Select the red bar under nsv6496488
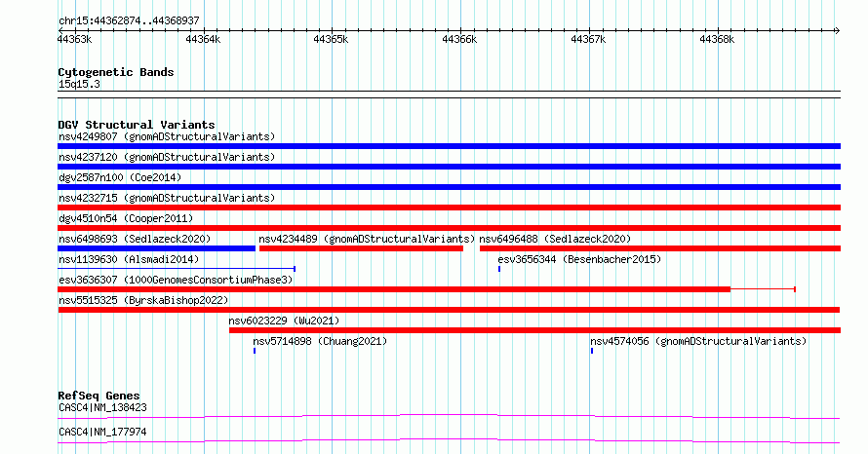This screenshot has width=868, height=454. tap(660, 248)
